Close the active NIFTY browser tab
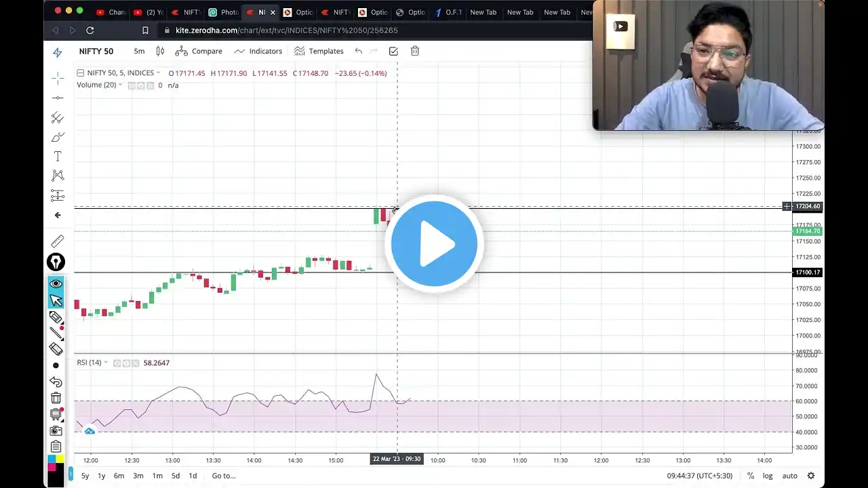This screenshot has height=488, width=868. coord(273,12)
